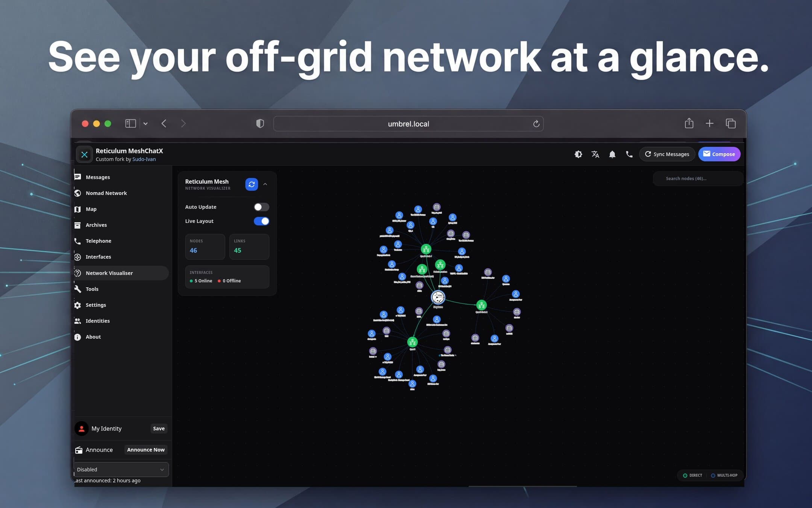Click the DIRECT legend entry
Viewport: 812px width, 508px height.
(x=692, y=476)
